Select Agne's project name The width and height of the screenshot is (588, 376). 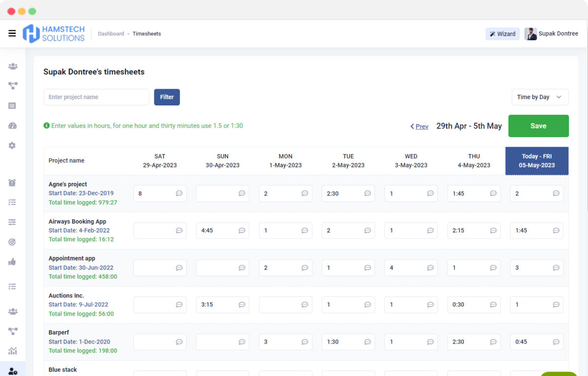(68, 184)
